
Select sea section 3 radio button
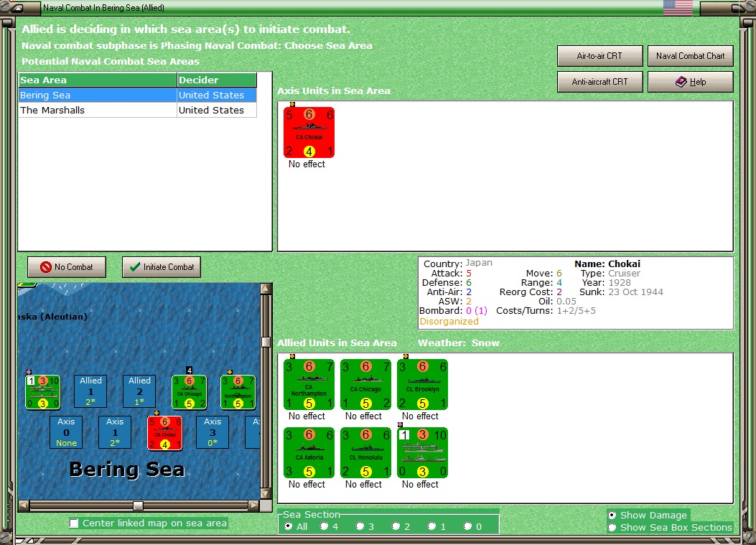360,526
